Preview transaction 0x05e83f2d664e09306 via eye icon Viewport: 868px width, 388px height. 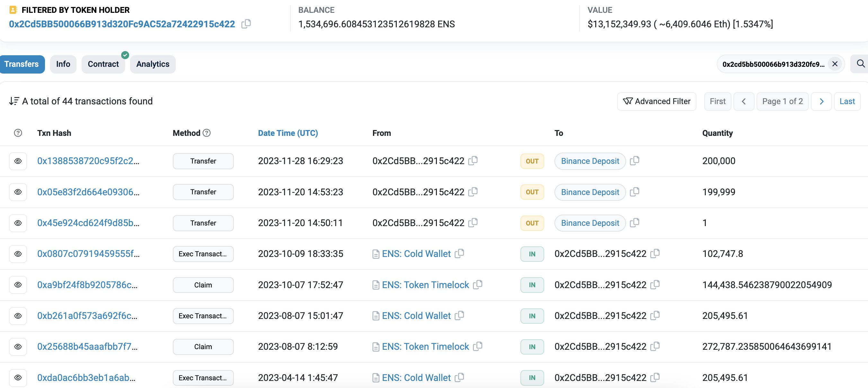[x=18, y=192]
